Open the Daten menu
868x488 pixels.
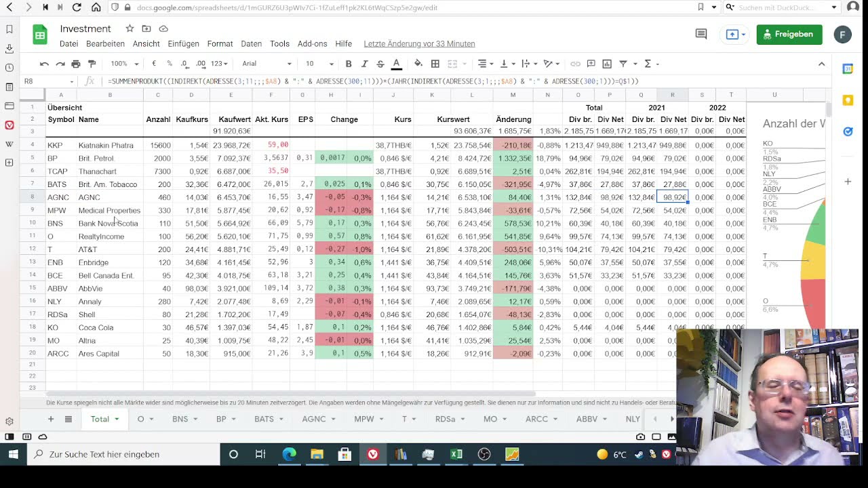coord(251,43)
